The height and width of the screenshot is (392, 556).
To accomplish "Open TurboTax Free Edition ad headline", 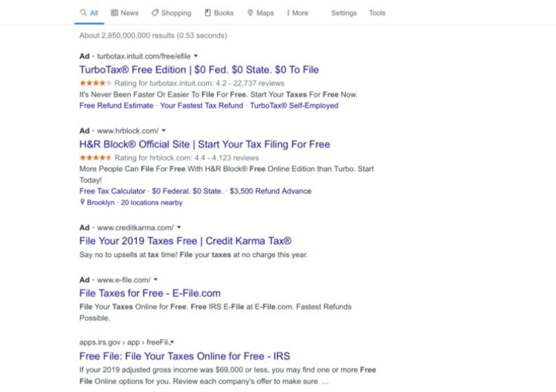I will (x=199, y=70).
